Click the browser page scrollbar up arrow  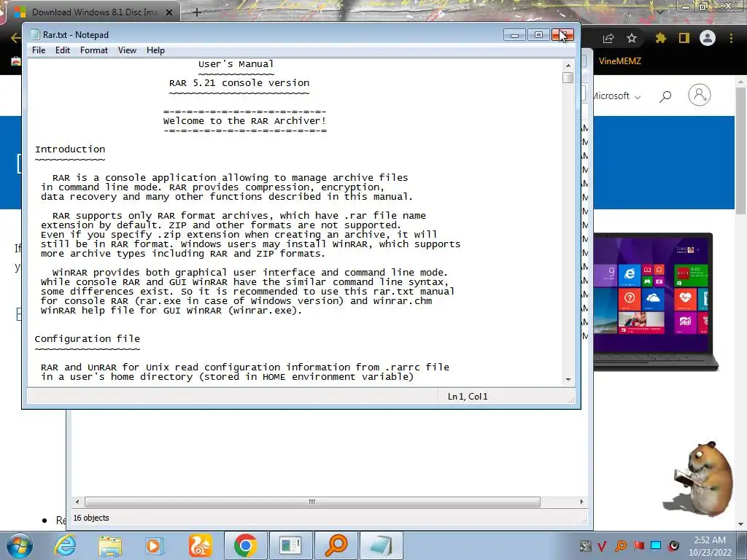(741, 82)
